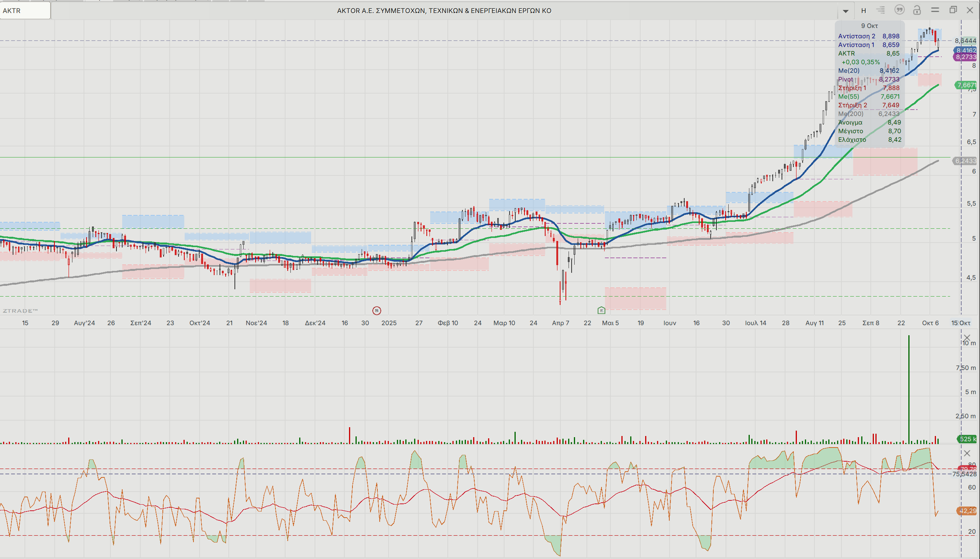The width and height of the screenshot is (980, 559).
Task: Click the AKTR ticker symbol input field
Action: tap(25, 10)
